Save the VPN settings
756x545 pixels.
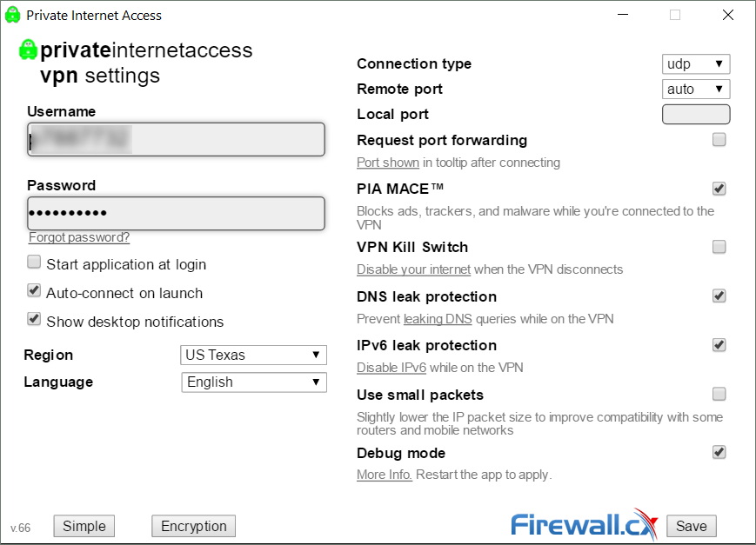coord(692,526)
